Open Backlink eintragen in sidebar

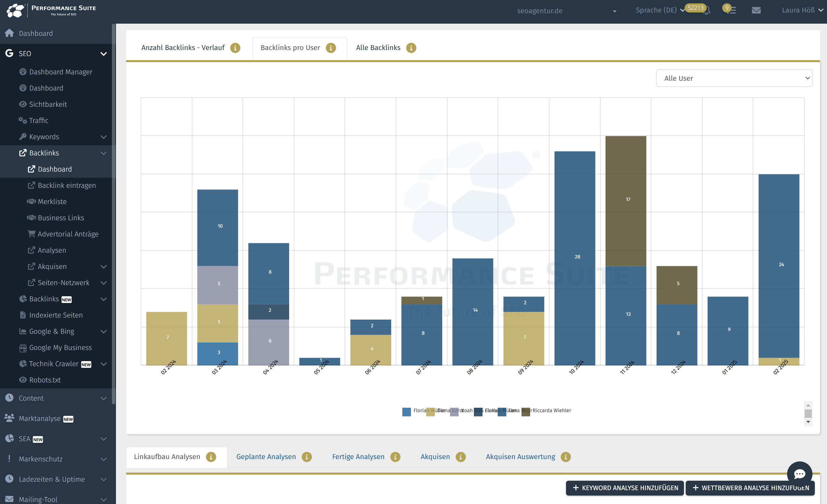pyautogui.click(x=67, y=185)
